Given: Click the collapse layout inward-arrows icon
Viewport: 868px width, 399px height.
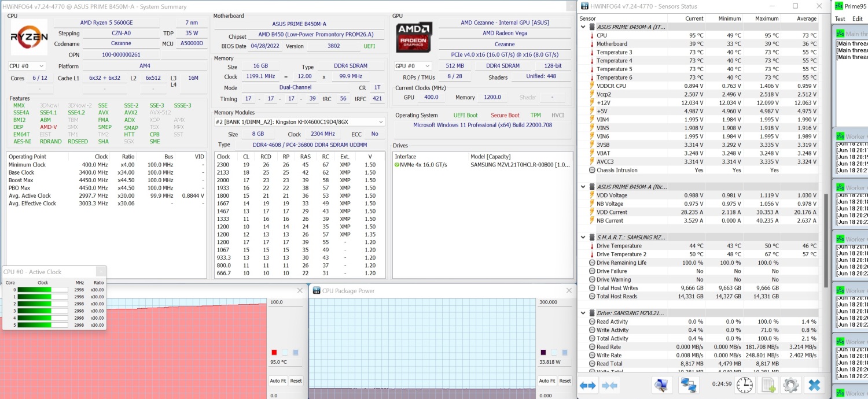Looking at the screenshot, I should pyautogui.click(x=610, y=385).
